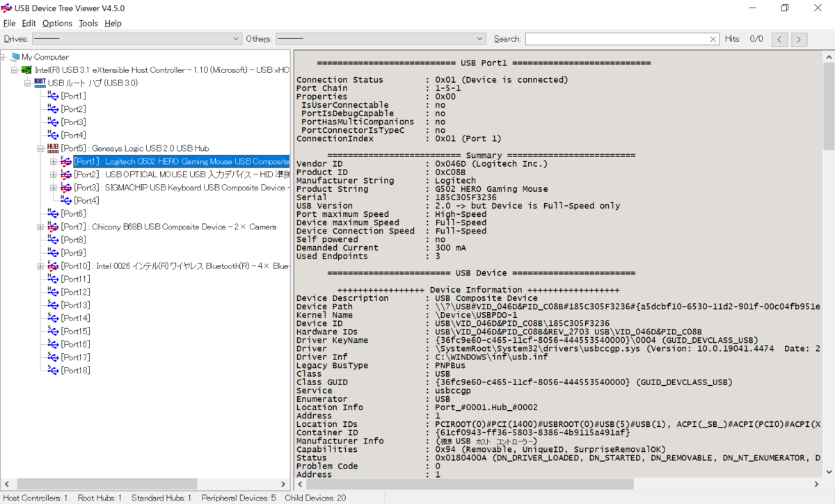Viewport: 835px width, 504px height.
Task: Click the USB root hub icon
Action: (x=40, y=83)
